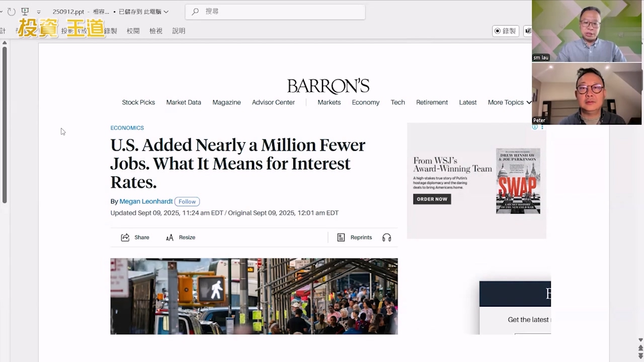The width and height of the screenshot is (644, 362).
Task: Click the Share arrow icon
Action: pos(125,237)
